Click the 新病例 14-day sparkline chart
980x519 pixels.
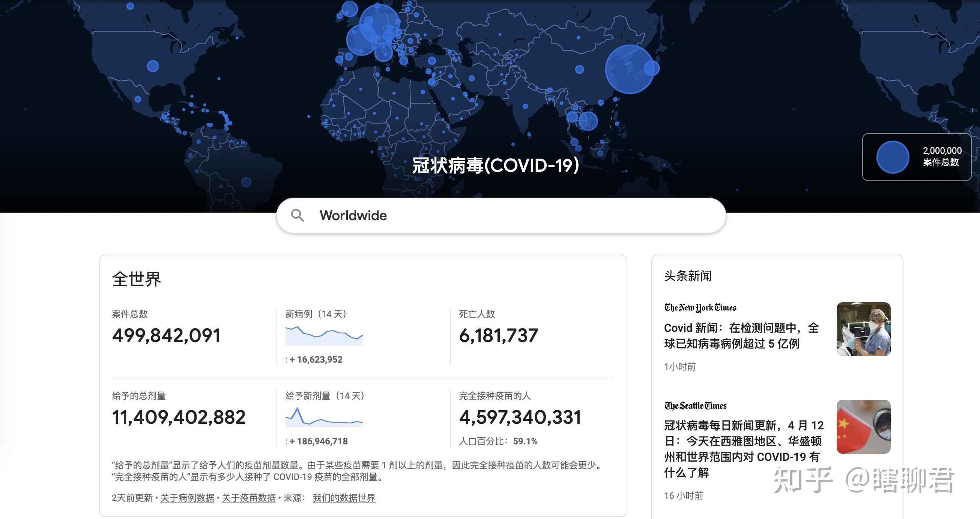(324, 335)
